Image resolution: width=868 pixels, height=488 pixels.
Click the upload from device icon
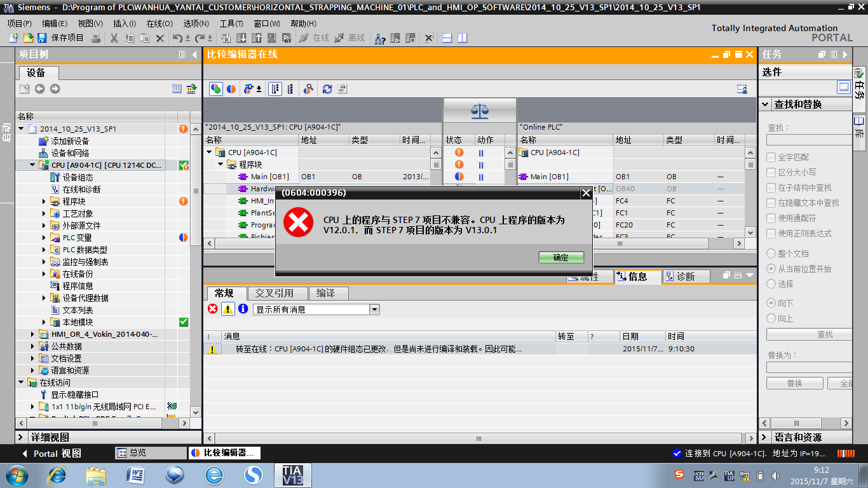click(257, 38)
